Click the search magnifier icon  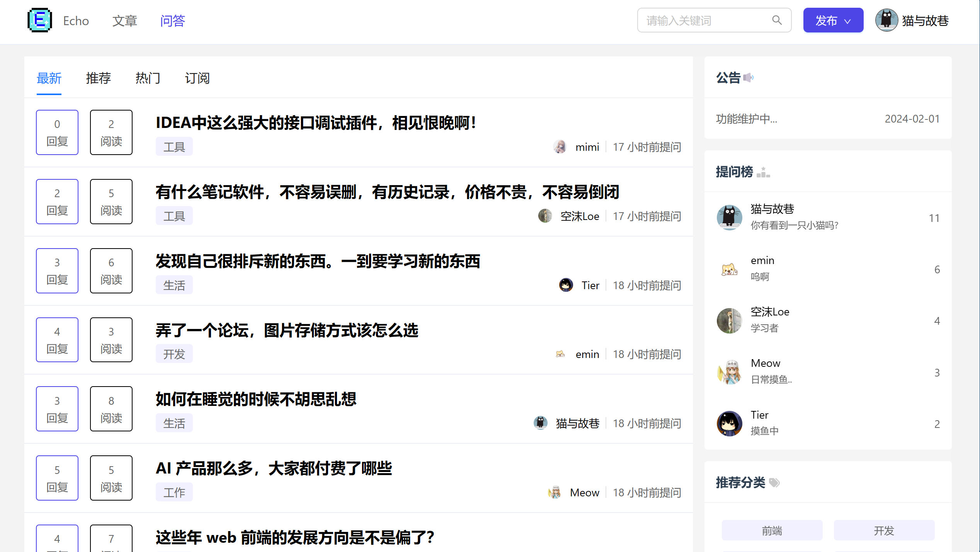(777, 20)
